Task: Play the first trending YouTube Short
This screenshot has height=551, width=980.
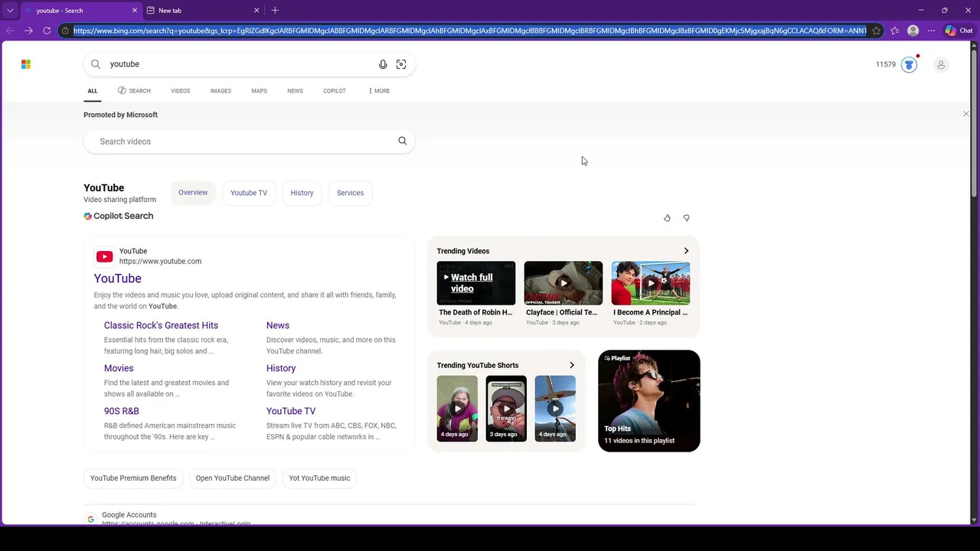Action: click(457, 409)
